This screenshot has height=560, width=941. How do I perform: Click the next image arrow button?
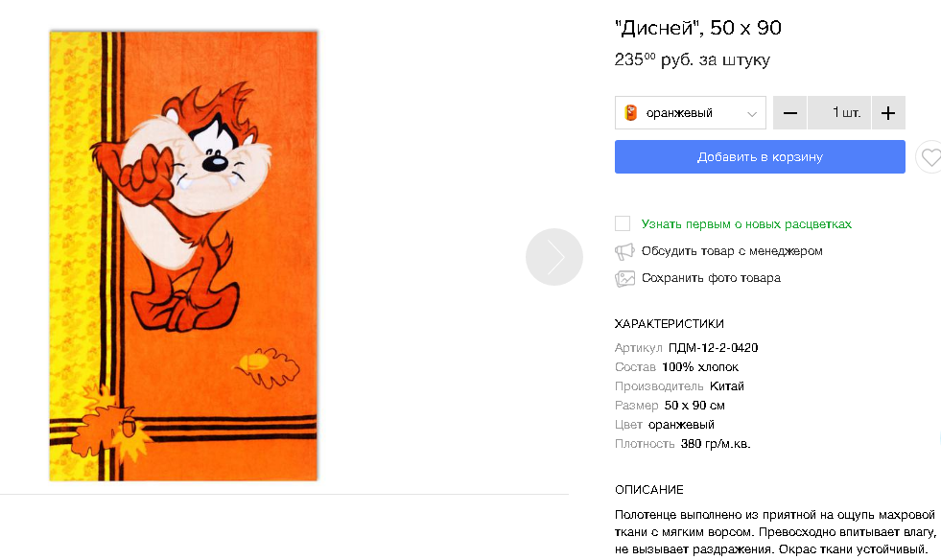click(x=553, y=257)
